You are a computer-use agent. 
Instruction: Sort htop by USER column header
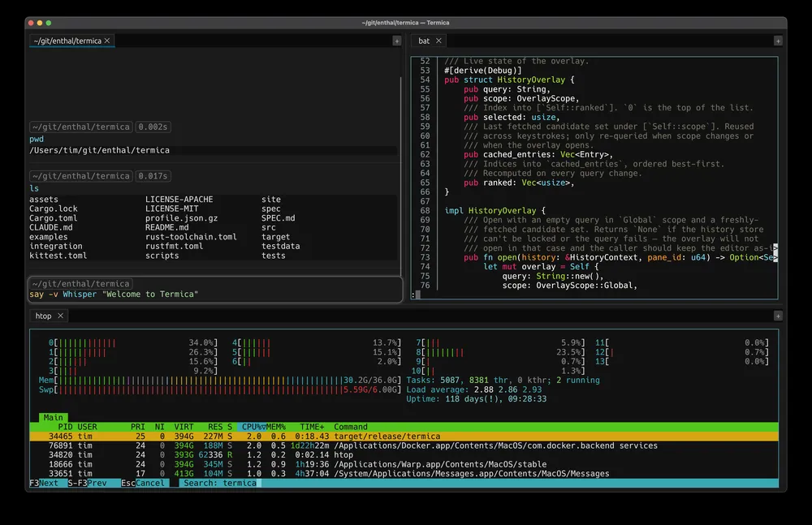tap(87, 427)
